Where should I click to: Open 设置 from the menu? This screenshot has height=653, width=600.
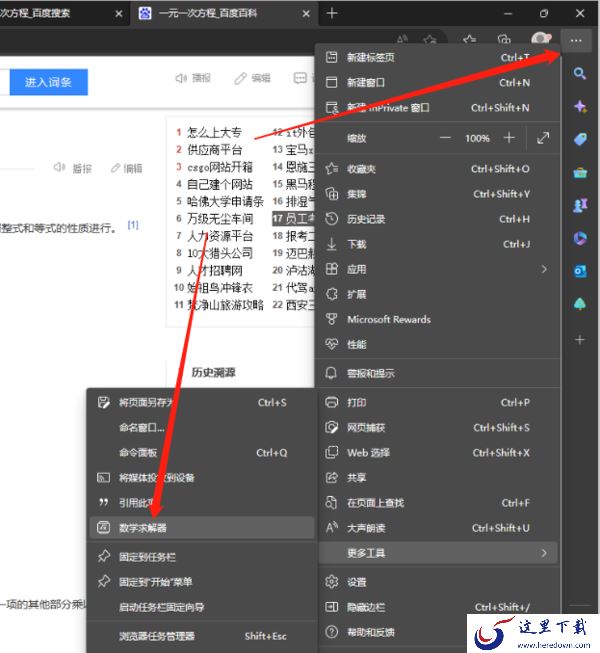point(437,582)
